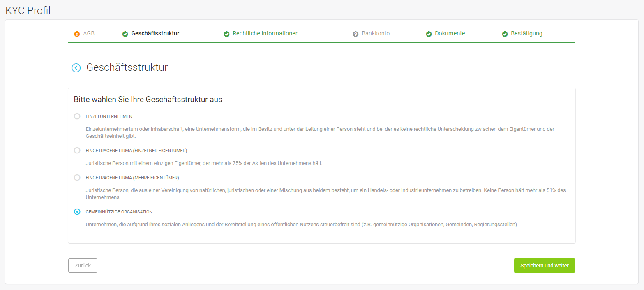Screen dimensions: 644x290
Task: Click the blue back-arrow circle near Geschäftsstruktur heading
Action: 76,67
